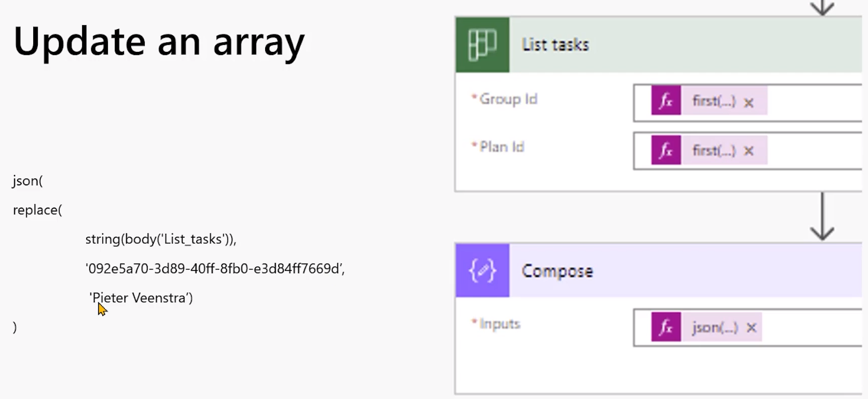Click the Planner icon on List tasks
The image size is (868, 399).
click(x=482, y=45)
